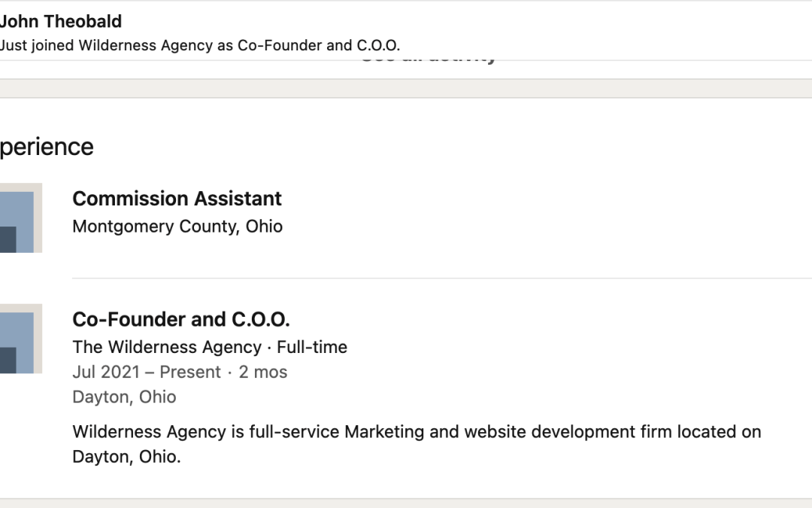Click the partially hidden 'See all activity' link
The image size is (812, 508).
[x=429, y=57]
